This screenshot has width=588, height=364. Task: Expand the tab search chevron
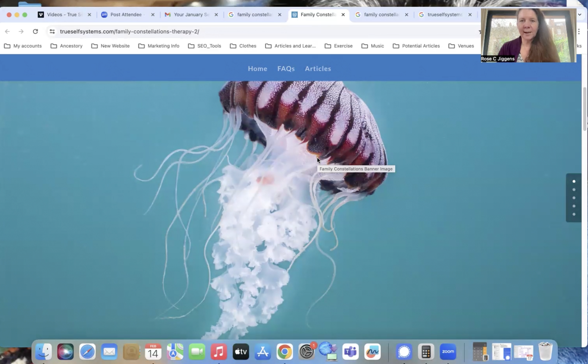(x=580, y=14)
